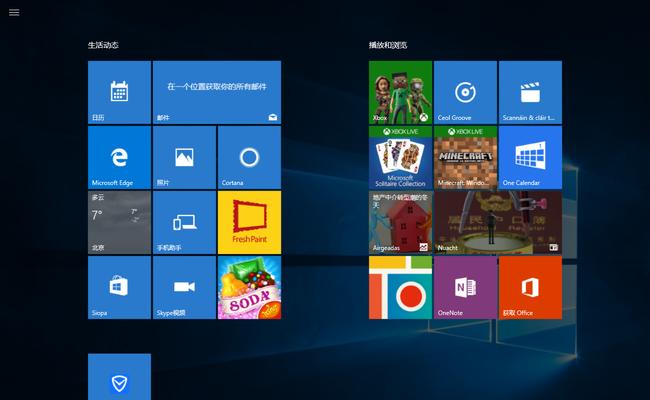Select the 生活动态 group heading
Screen dimensions: 650x400
pos(103,45)
